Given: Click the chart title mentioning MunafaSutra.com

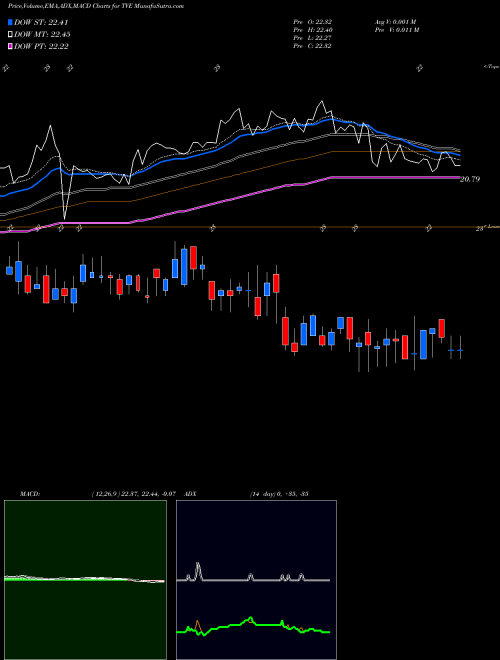Looking at the screenshot, I should [x=96, y=7].
